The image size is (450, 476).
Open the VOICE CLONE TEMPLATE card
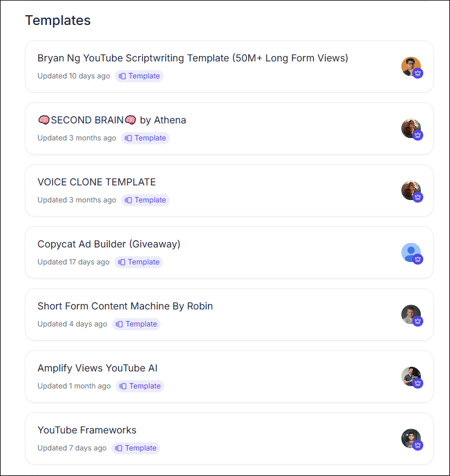click(97, 182)
